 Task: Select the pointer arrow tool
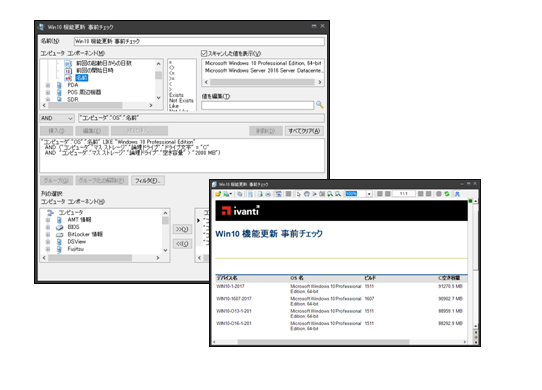point(299,194)
